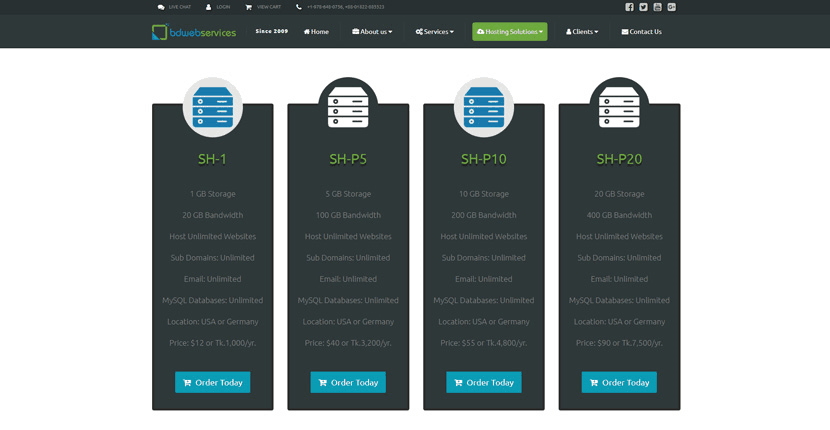Click Order Today for SH-1 plan
The height and width of the screenshot is (430, 830).
213,382
